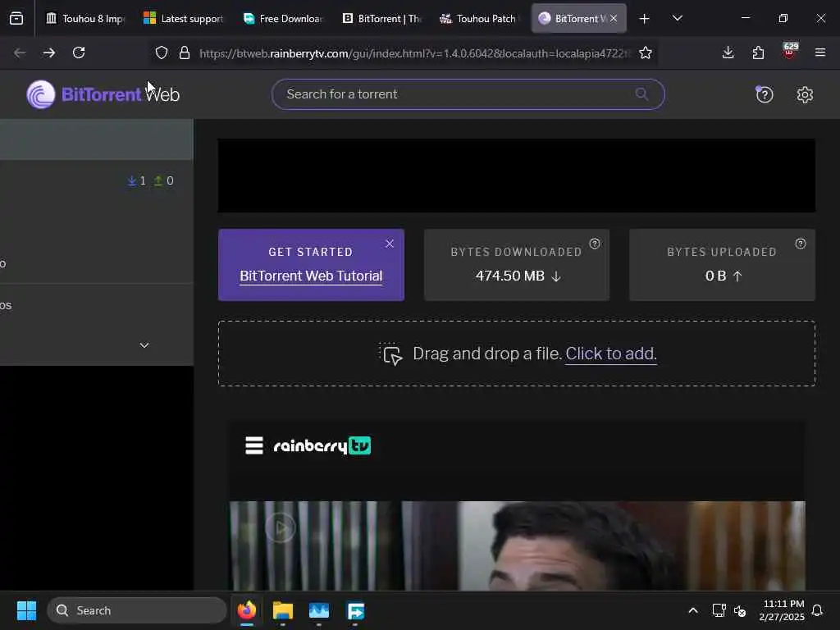Click the muted volume tray icon

pos(741,610)
